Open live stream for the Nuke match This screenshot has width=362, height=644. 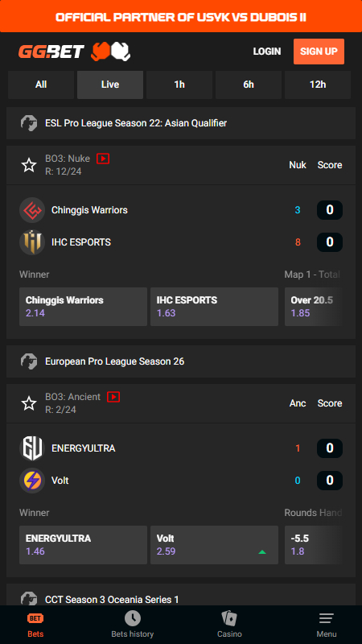pos(103,159)
